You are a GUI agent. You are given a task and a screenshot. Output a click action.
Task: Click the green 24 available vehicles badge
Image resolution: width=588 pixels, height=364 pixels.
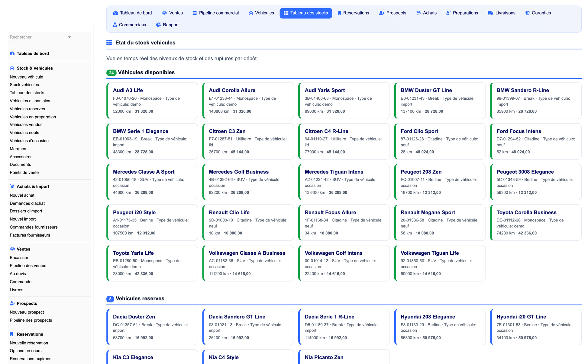coord(111,73)
